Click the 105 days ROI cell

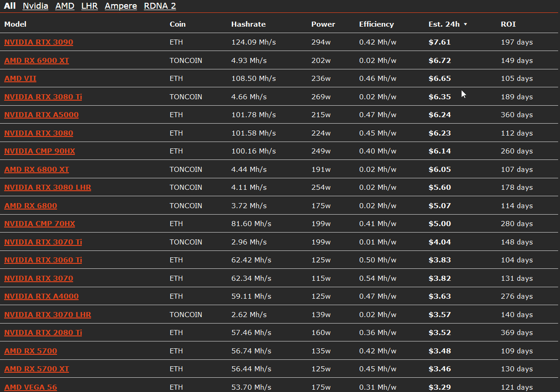(517, 78)
